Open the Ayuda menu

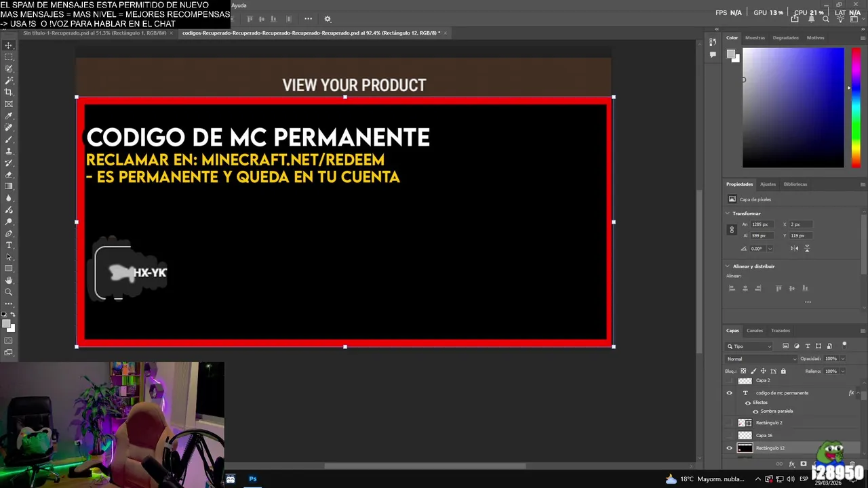tap(239, 5)
